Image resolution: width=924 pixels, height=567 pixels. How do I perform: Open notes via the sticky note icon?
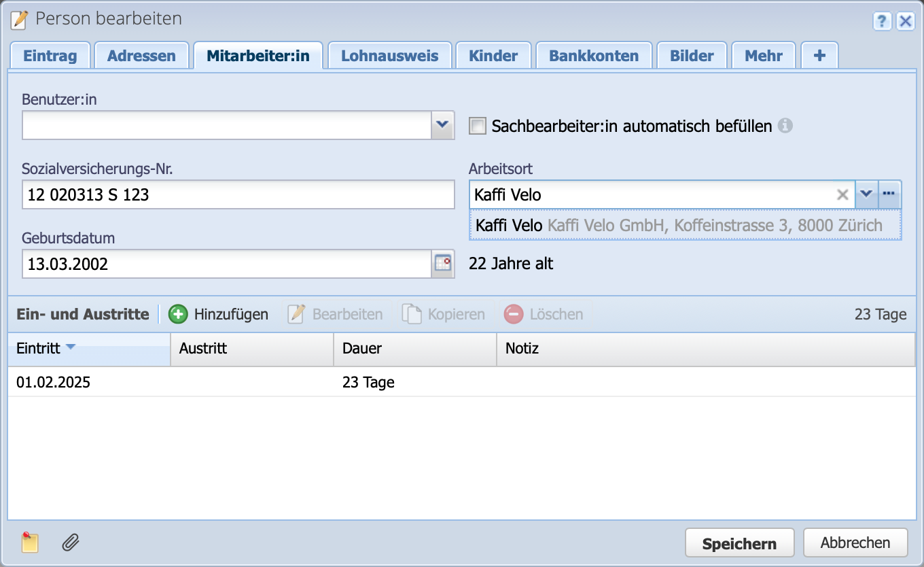coord(29,543)
